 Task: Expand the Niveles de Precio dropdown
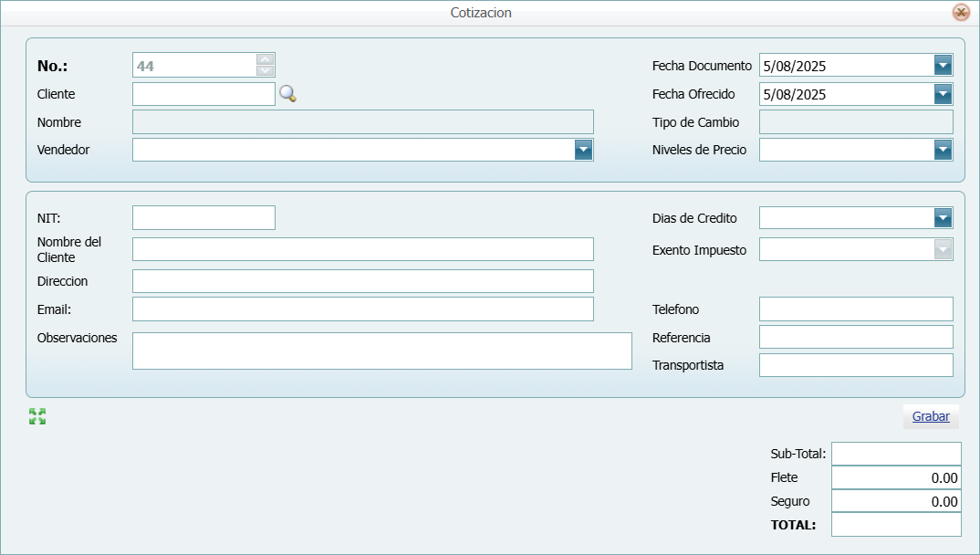(x=944, y=150)
